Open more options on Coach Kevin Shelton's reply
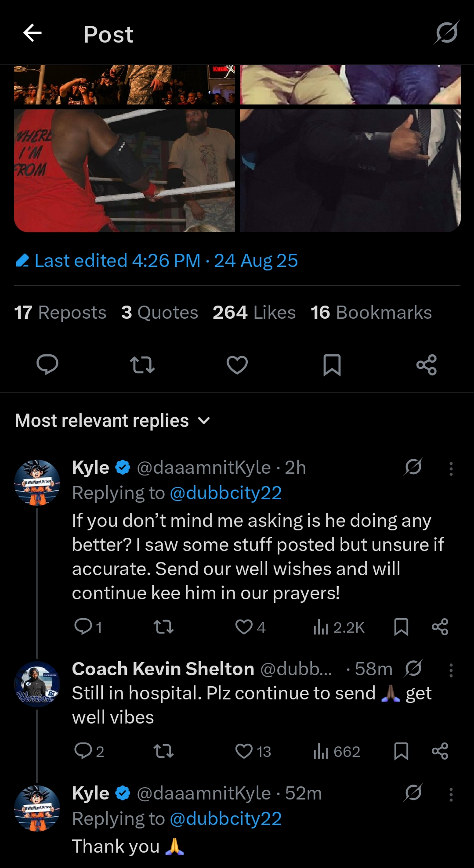474x868 pixels. (x=451, y=670)
